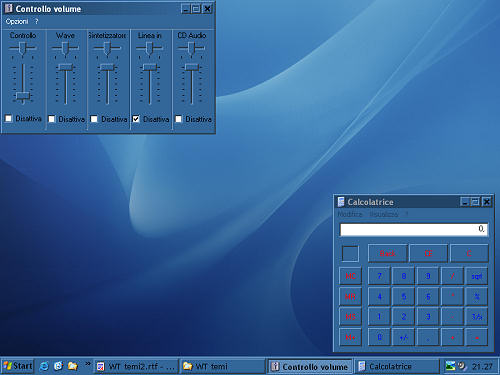
Task: Click the M+ memory add button
Action: point(350,337)
